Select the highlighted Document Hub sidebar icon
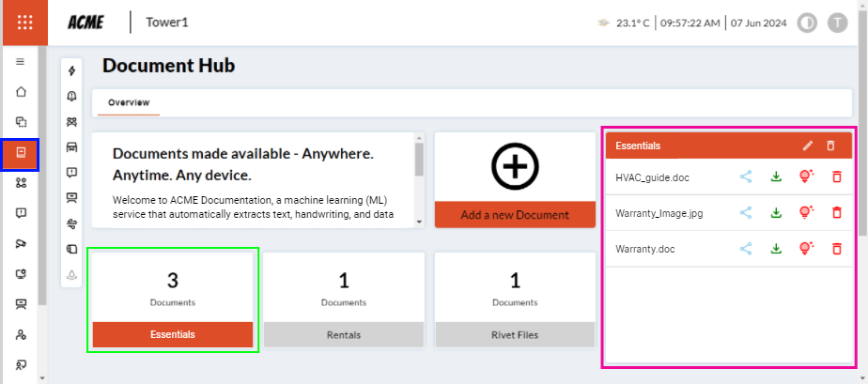Image resolution: width=868 pixels, height=384 pixels. tap(21, 152)
